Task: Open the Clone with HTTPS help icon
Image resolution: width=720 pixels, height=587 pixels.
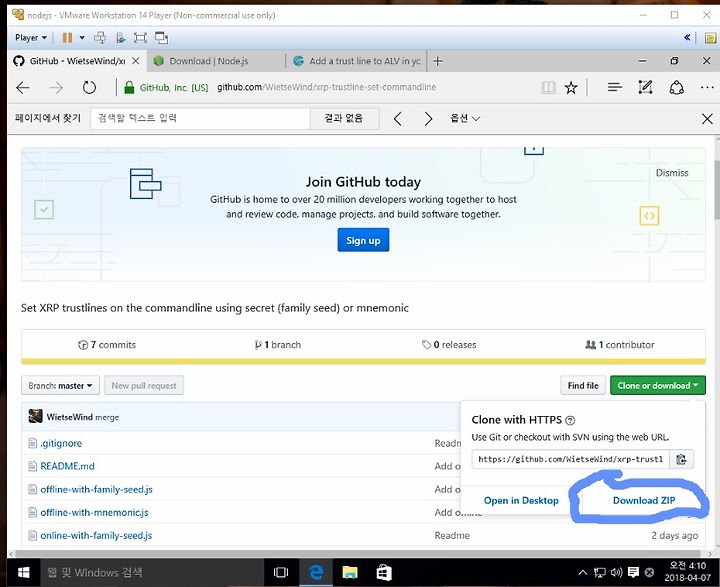Action: coord(570,420)
